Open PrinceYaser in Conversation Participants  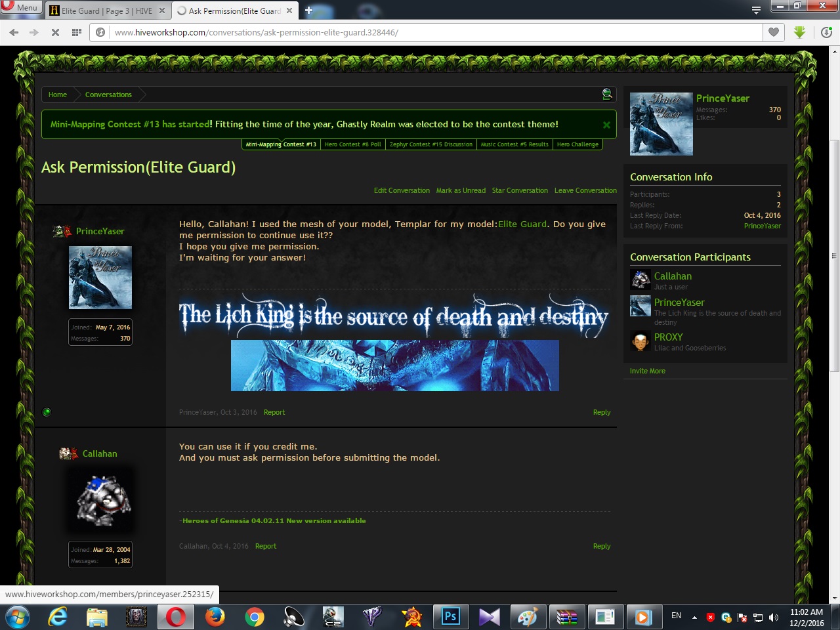pyautogui.click(x=679, y=303)
